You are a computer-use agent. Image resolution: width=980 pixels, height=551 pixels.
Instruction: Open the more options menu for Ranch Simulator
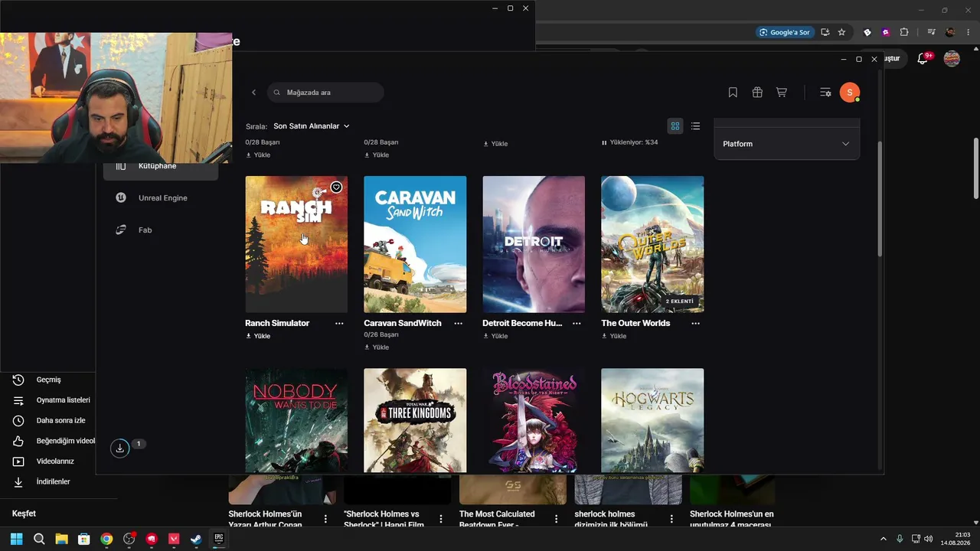(339, 324)
